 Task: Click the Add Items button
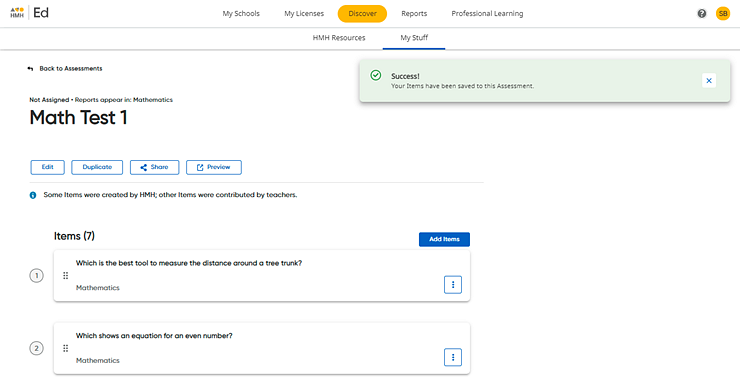(444, 239)
